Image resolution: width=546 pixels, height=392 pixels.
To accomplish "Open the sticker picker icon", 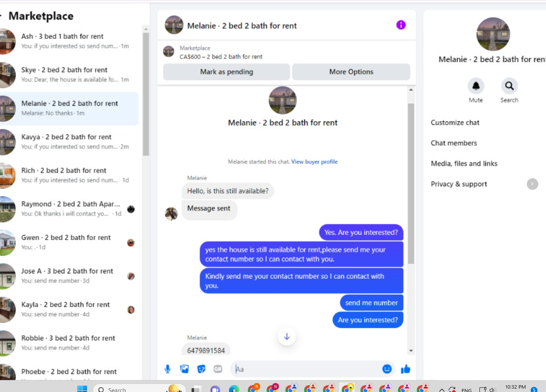I will pyautogui.click(x=201, y=369).
